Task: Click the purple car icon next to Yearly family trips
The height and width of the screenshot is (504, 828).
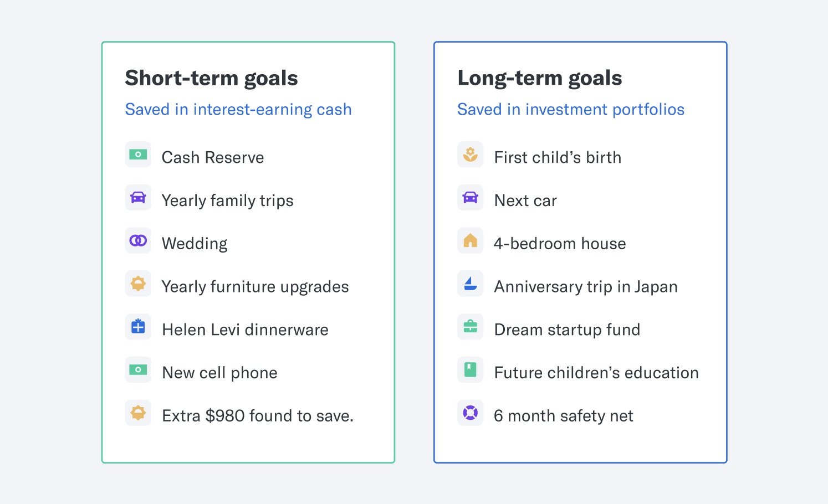Action: point(138,198)
